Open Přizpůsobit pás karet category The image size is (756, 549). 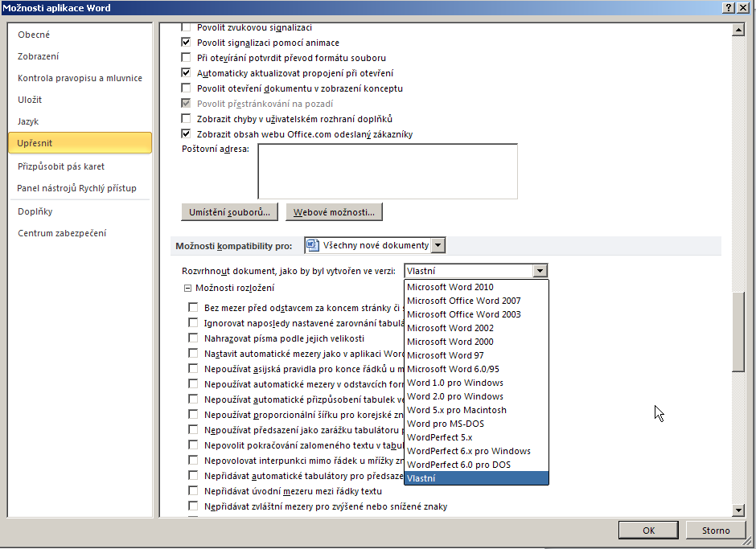(x=80, y=166)
